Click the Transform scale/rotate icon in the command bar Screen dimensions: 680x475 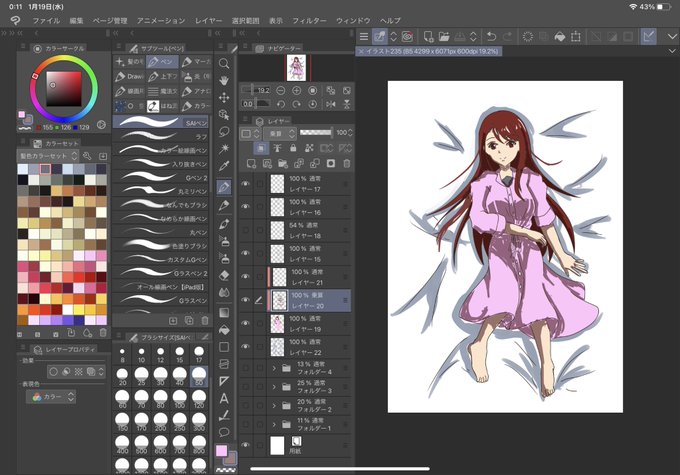pyautogui.click(x=575, y=36)
